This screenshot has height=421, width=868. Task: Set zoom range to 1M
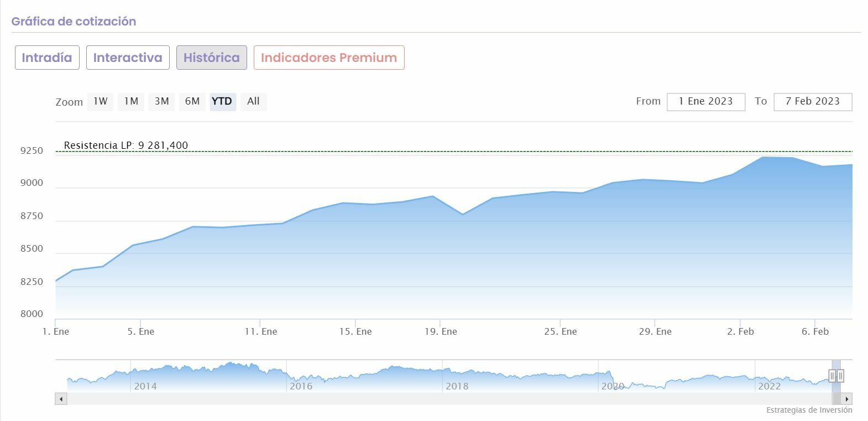131,101
